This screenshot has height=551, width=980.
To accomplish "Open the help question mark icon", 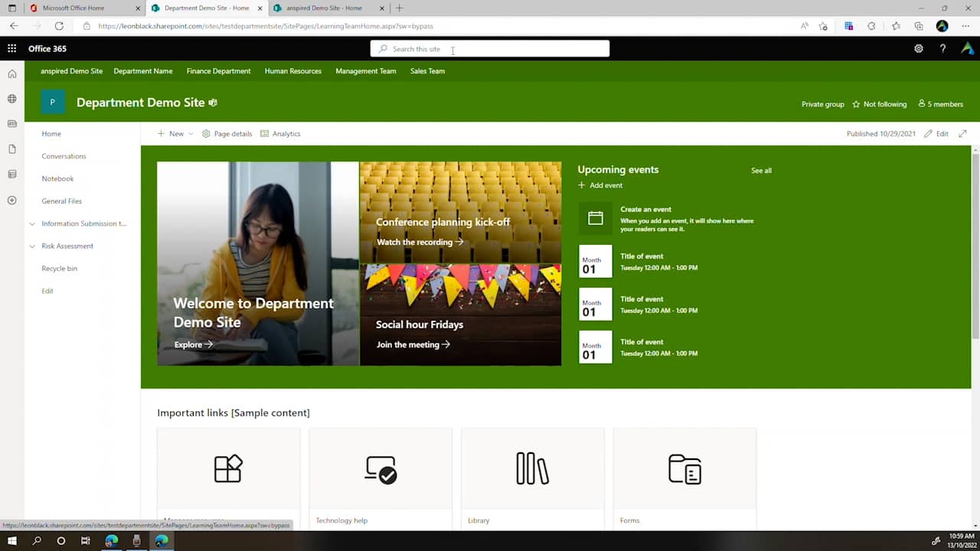I will (942, 48).
